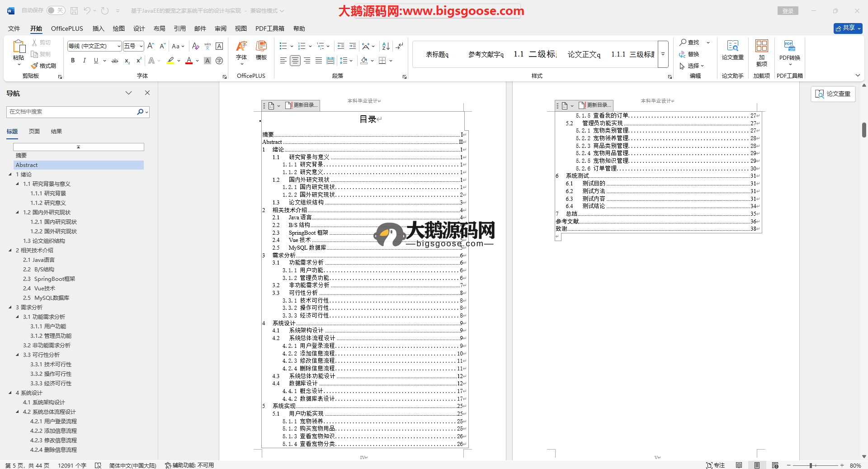Toggle underline formatting
The height and width of the screenshot is (469, 868).
[x=96, y=61]
